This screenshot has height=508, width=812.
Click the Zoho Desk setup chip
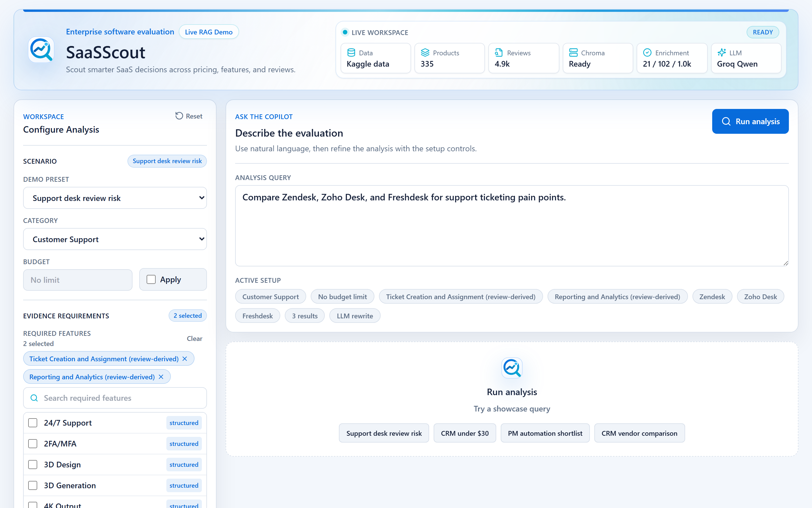point(760,297)
